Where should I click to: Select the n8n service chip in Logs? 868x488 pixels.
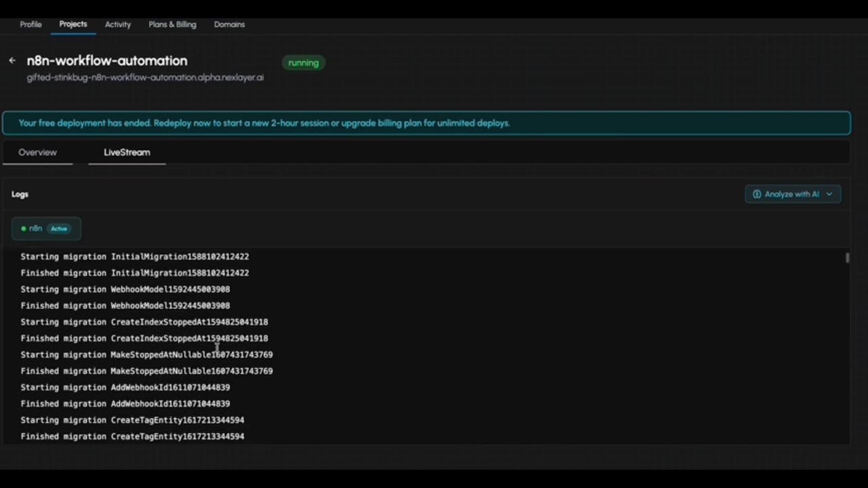coord(46,228)
